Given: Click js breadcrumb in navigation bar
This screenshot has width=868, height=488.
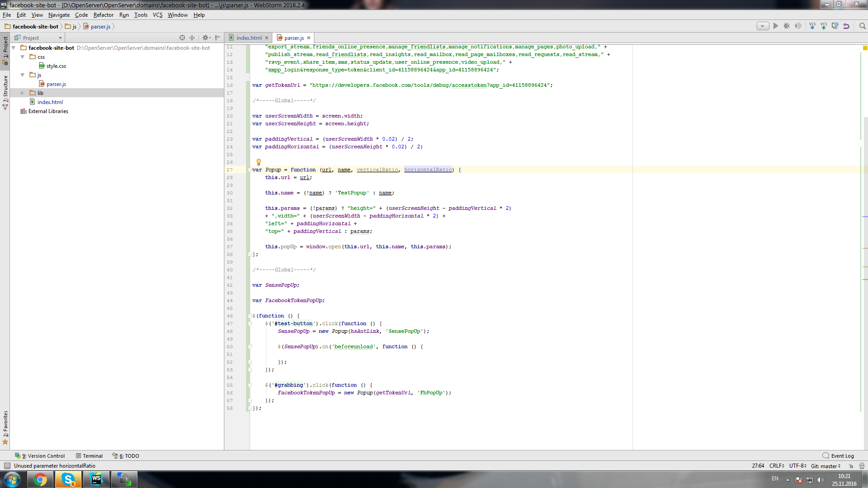Looking at the screenshot, I should pos(71,27).
